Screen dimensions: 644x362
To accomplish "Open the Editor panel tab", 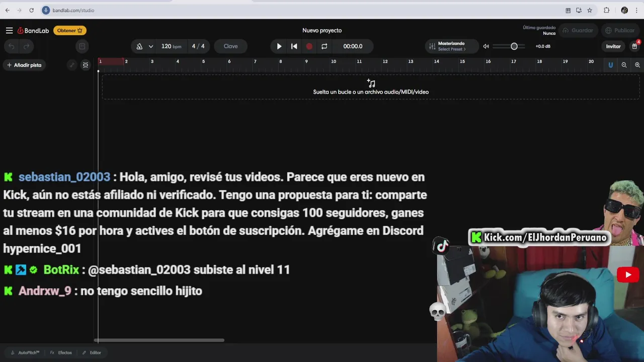I will (x=92, y=352).
